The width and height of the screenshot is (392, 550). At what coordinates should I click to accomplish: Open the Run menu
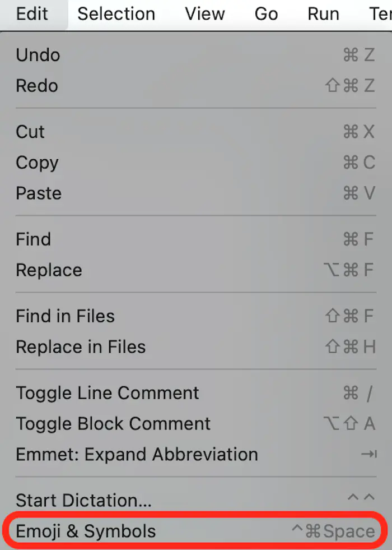click(323, 14)
